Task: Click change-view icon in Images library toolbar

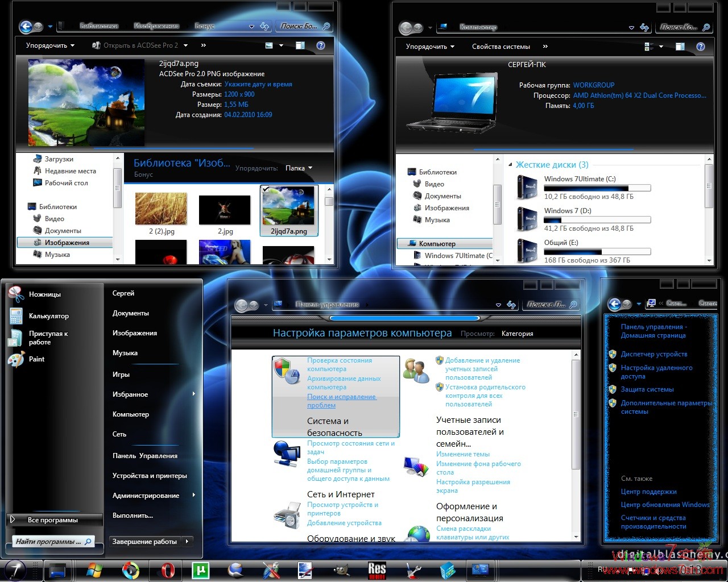Action: pyautogui.click(x=270, y=45)
